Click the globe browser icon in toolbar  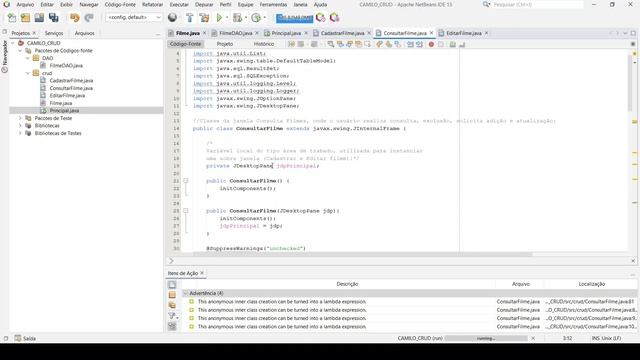[x=172, y=18]
